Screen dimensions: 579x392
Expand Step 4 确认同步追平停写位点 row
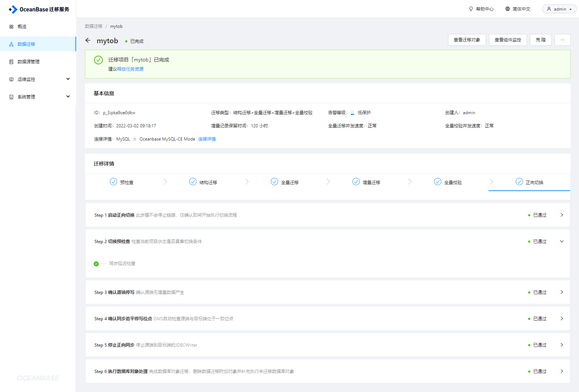point(562,319)
